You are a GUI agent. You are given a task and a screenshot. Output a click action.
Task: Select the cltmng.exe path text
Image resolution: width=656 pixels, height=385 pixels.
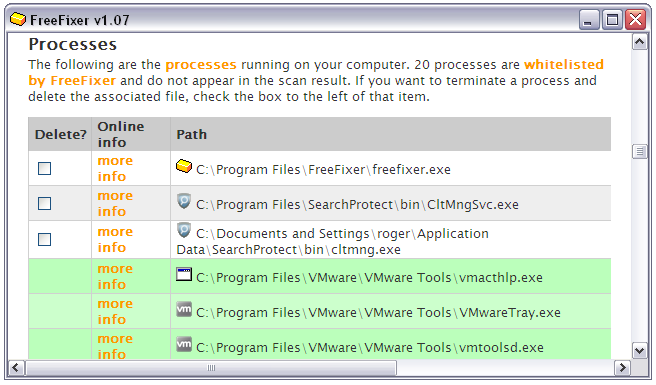pos(333,241)
